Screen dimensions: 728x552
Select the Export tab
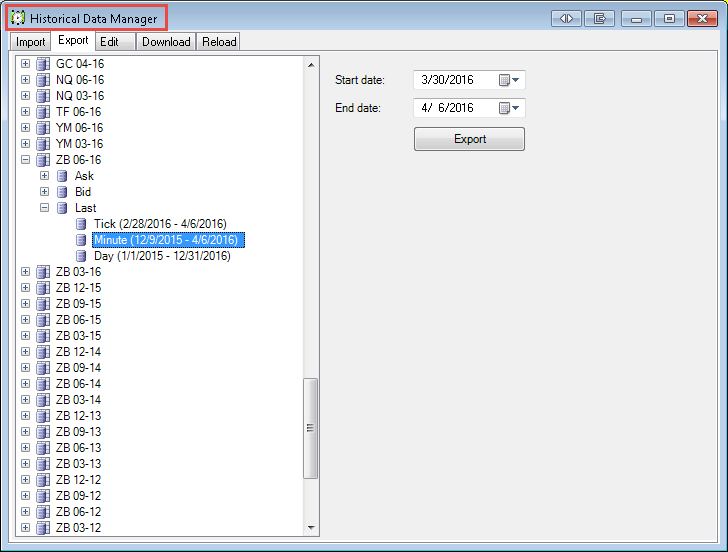(73, 40)
